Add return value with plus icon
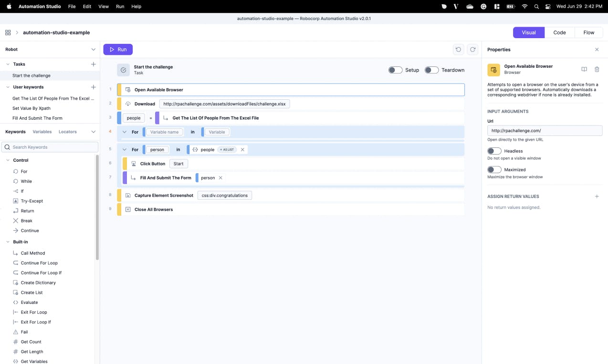This screenshot has width=608, height=364. [x=597, y=197]
